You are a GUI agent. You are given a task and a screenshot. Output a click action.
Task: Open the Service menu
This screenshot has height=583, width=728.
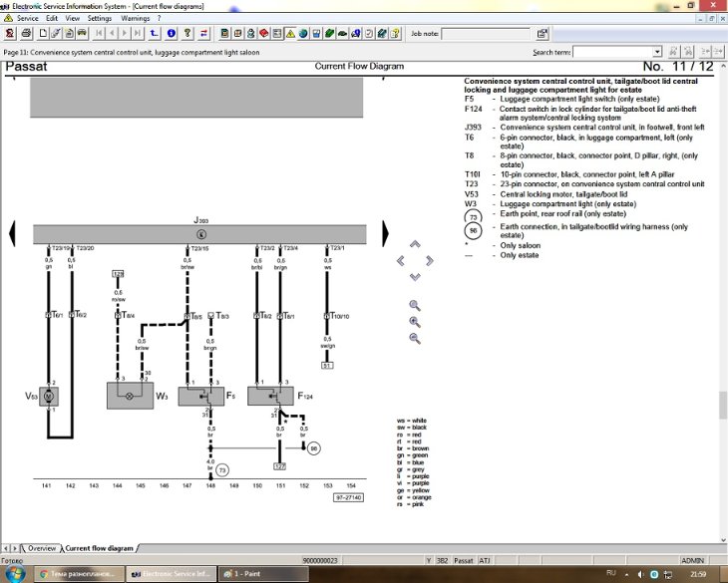click(27, 18)
